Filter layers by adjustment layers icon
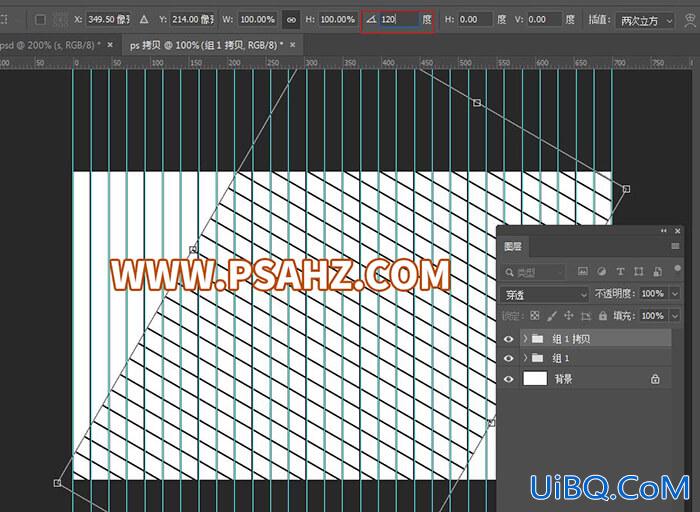 coord(601,271)
